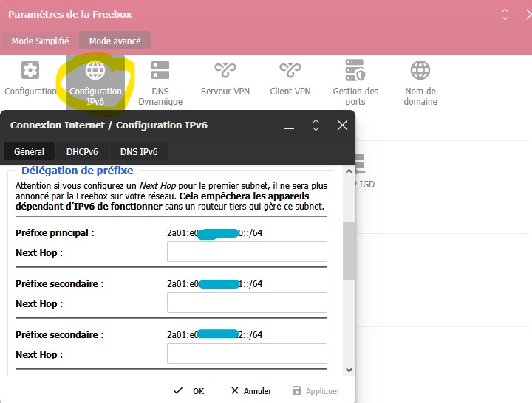Click Next Hop field for prefix ending 1::/64
The image size is (532, 403).
coord(247,303)
